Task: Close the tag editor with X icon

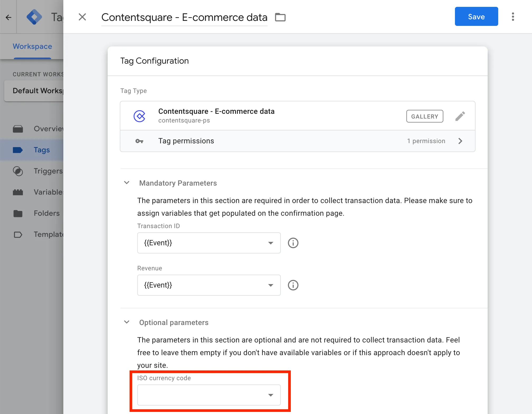Action: click(x=82, y=17)
